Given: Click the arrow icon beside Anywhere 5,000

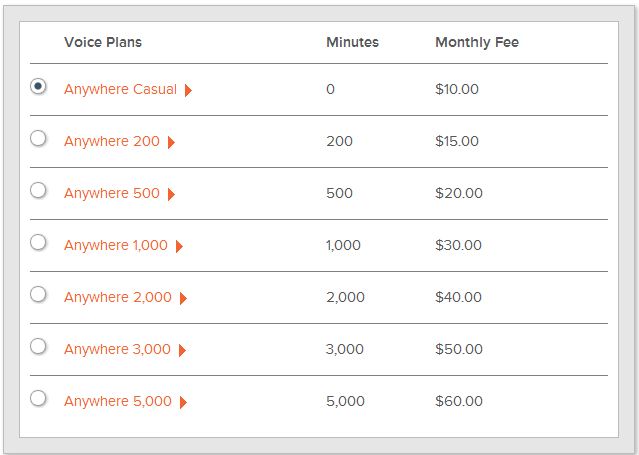Looking at the screenshot, I should [x=183, y=402].
